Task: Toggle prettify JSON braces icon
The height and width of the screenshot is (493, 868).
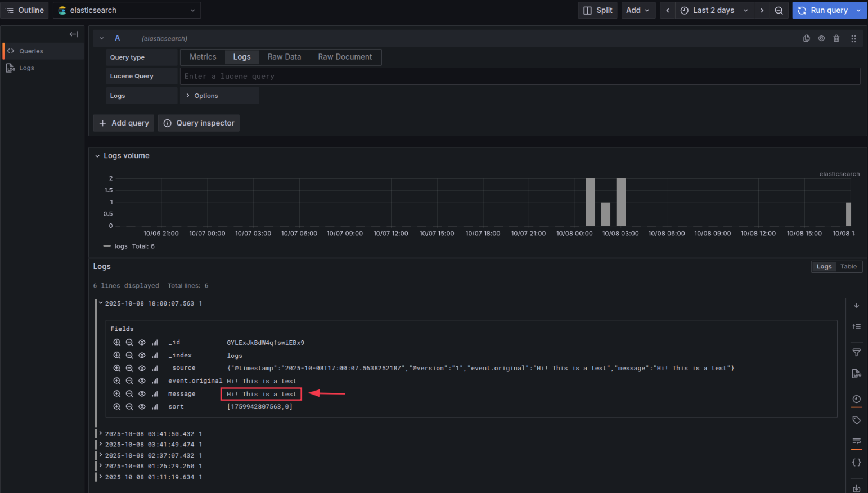Action: (856, 462)
